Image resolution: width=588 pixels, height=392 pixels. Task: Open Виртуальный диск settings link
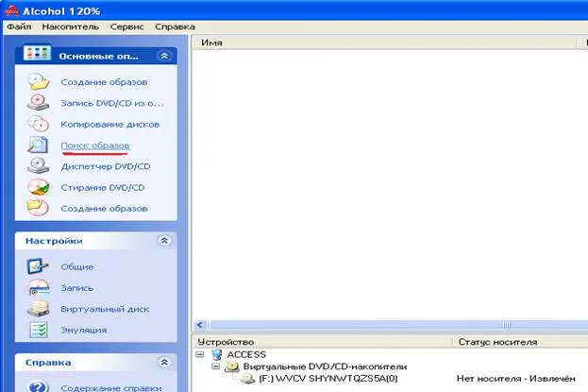click(x=105, y=309)
